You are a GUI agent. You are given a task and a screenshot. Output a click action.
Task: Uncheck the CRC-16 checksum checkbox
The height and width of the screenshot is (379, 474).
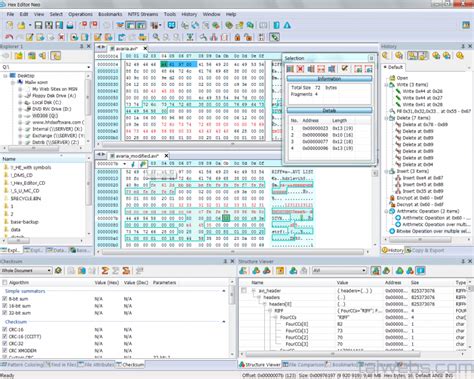(5, 329)
